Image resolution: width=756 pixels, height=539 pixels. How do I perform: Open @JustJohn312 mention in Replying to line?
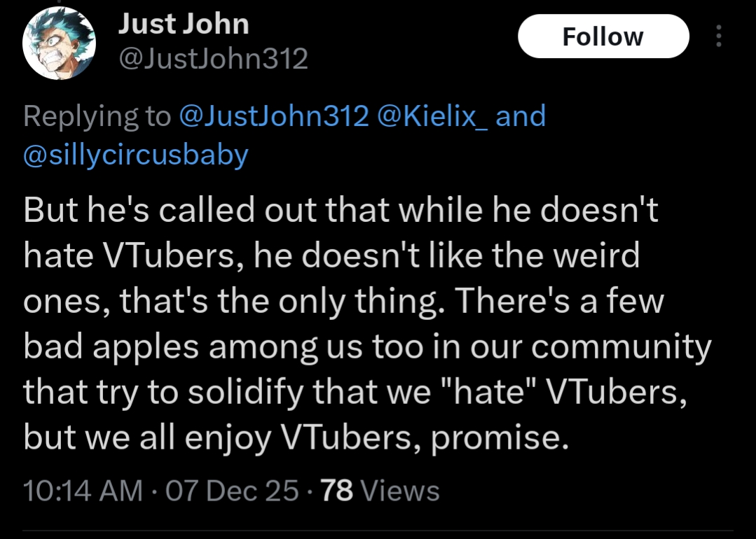[274, 115]
